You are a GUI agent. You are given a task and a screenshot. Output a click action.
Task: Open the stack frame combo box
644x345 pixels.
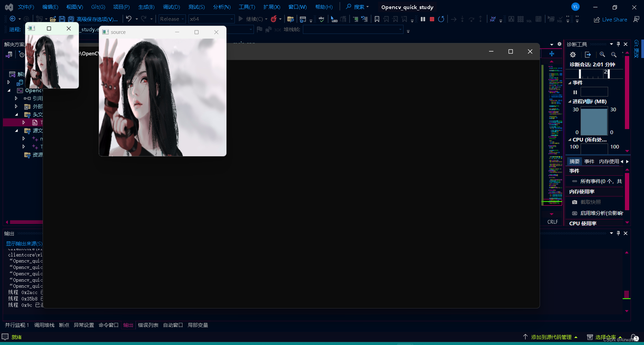[x=353, y=30]
